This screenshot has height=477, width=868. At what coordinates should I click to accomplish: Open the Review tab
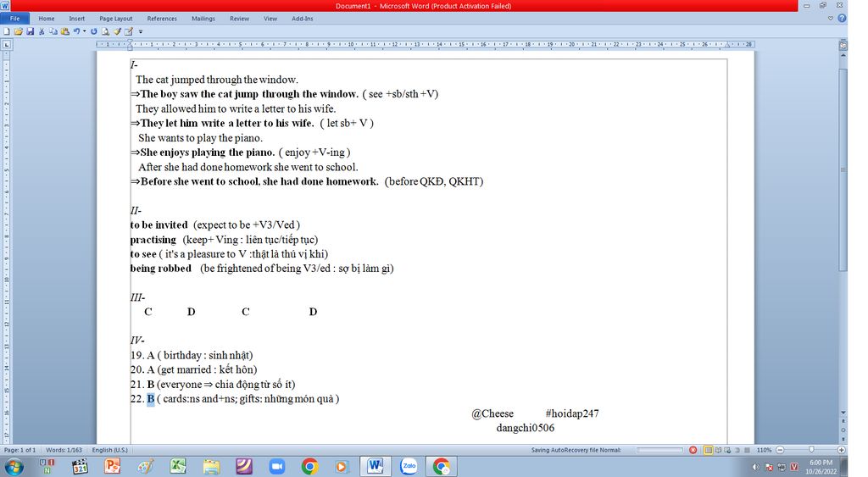tap(239, 19)
